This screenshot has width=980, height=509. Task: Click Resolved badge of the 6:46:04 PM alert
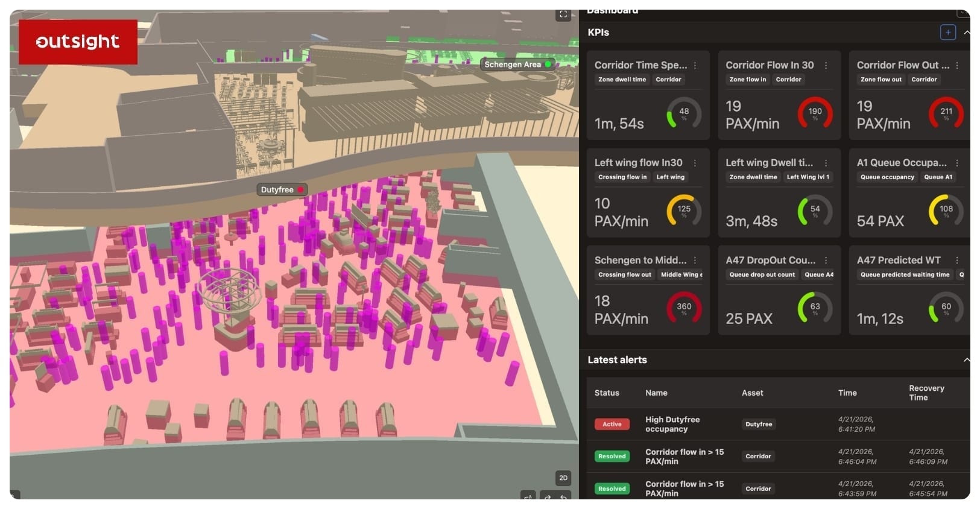[612, 457]
